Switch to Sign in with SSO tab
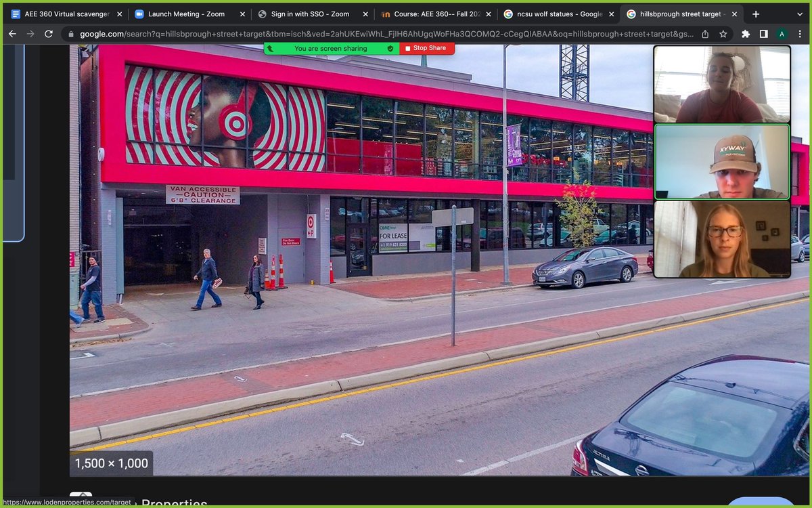The image size is (812, 508). (x=311, y=14)
